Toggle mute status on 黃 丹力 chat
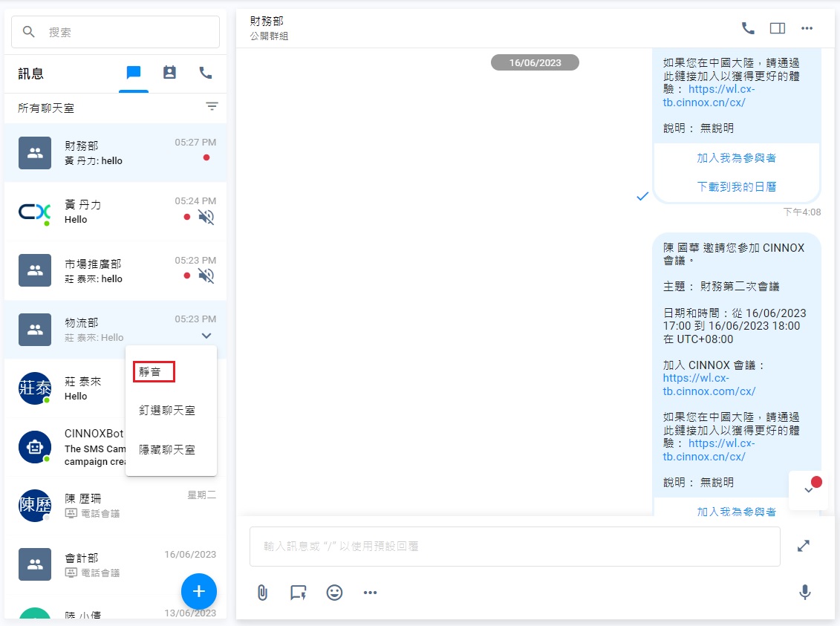The image size is (840, 626). click(204, 216)
